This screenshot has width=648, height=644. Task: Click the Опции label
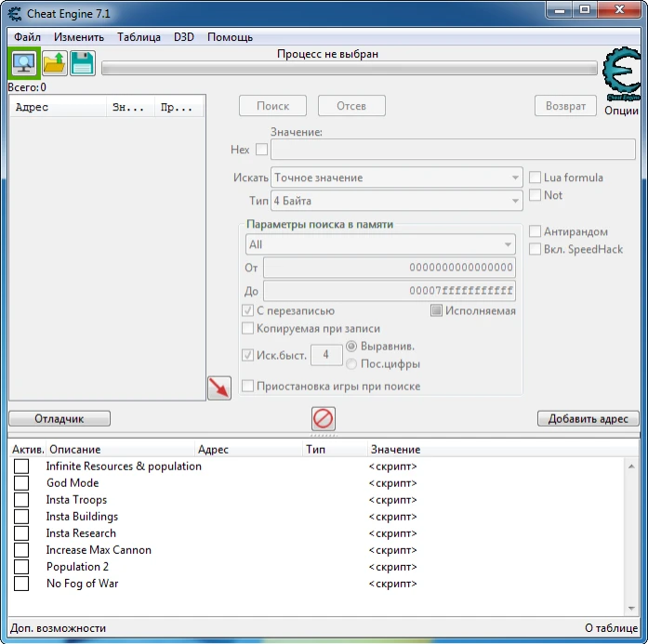621,111
